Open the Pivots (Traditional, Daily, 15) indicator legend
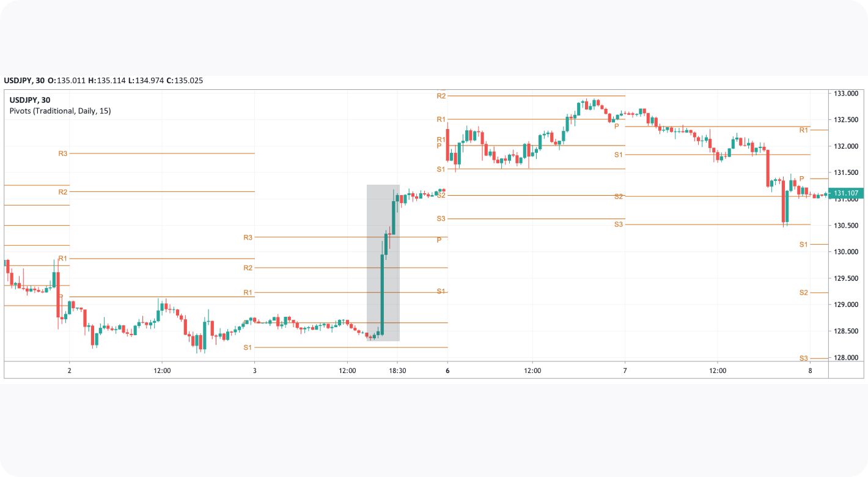 coord(60,111)
